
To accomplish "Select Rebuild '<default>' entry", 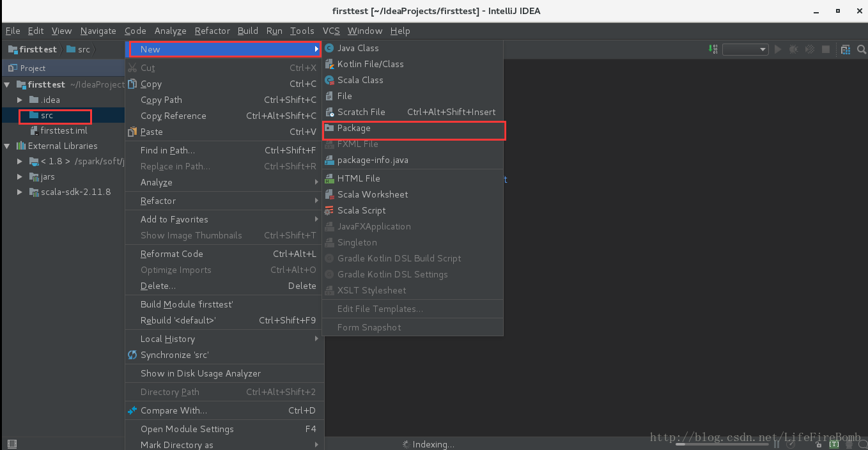I will tap(224, 320).
